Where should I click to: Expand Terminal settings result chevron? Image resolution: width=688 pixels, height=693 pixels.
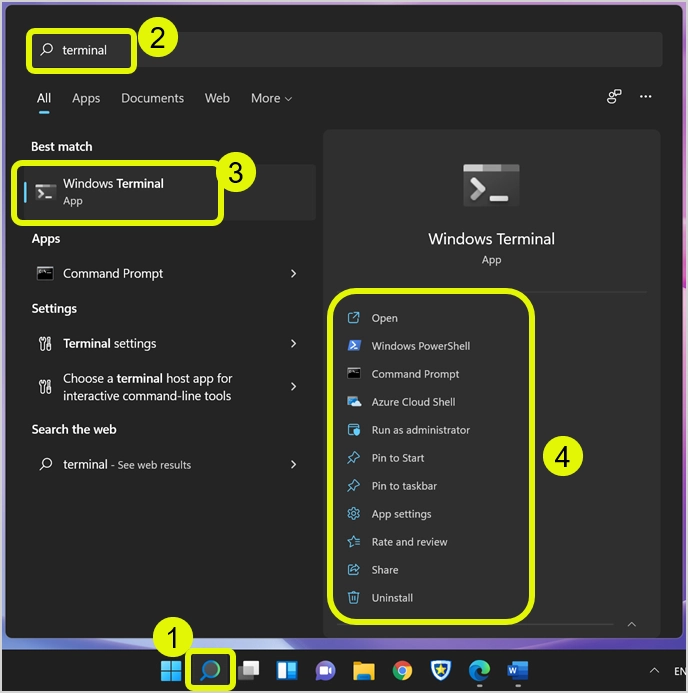point(293,343)
